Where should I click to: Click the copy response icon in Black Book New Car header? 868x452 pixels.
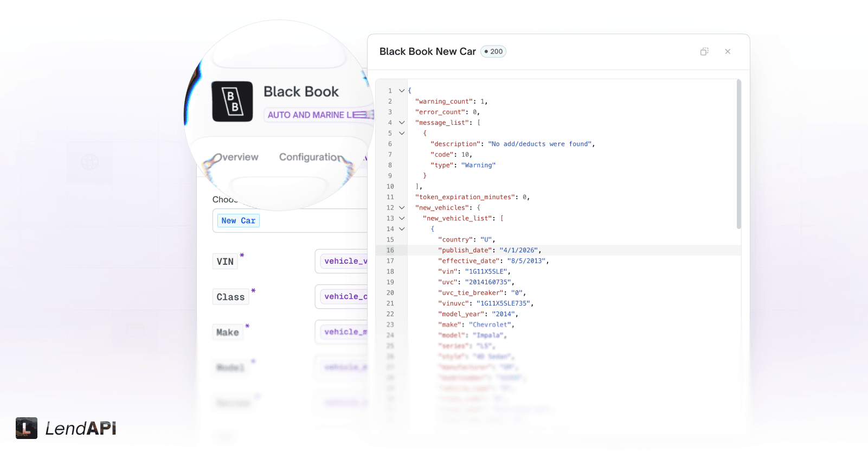coord(704,52)
